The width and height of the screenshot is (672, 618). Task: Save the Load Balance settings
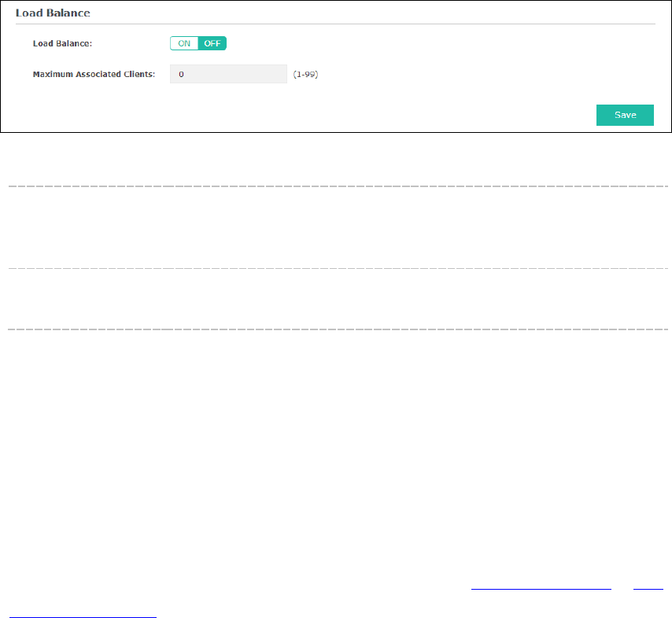(625, 115)
